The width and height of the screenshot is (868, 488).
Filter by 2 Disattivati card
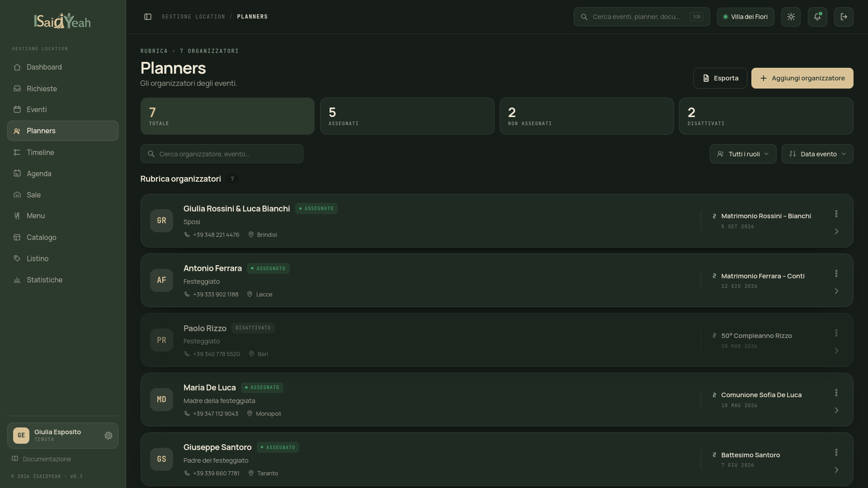click(766, 116)
